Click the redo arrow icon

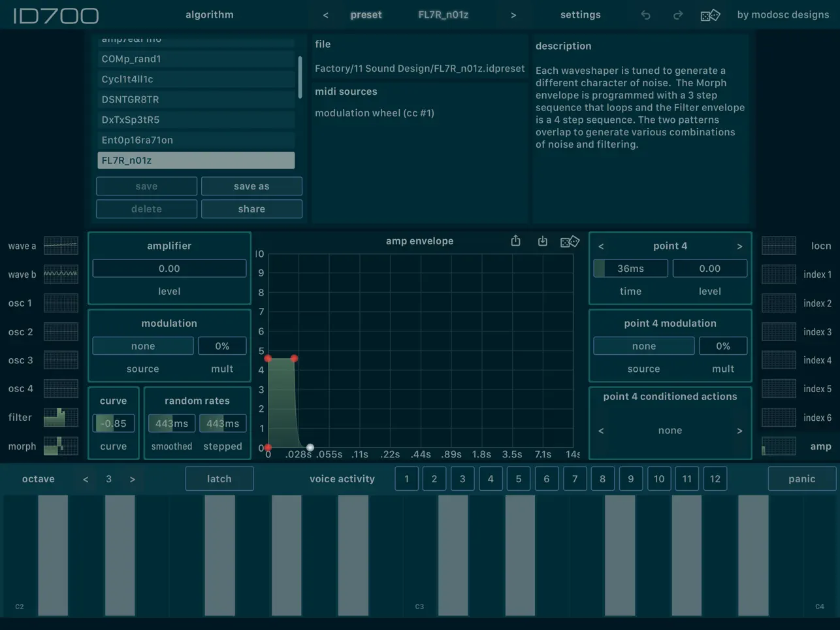point(677,15)
